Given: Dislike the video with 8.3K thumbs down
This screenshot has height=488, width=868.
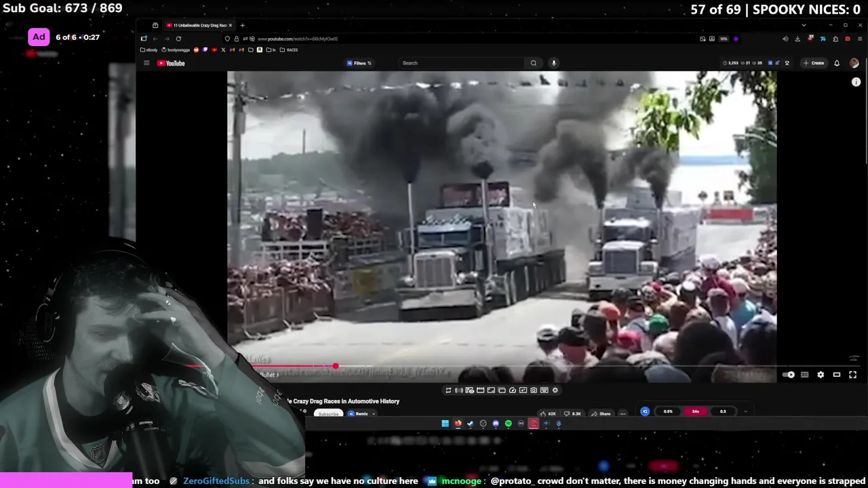Looking at the screenshot, I should coord(574,413).
